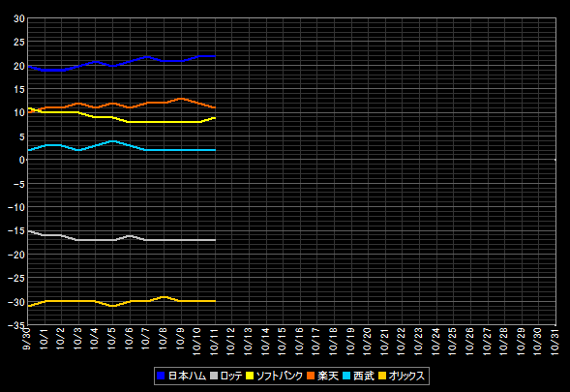Viewport: 570px width, 392px height.
Task: Select the オリックス legend label
Action: [406, 376]
